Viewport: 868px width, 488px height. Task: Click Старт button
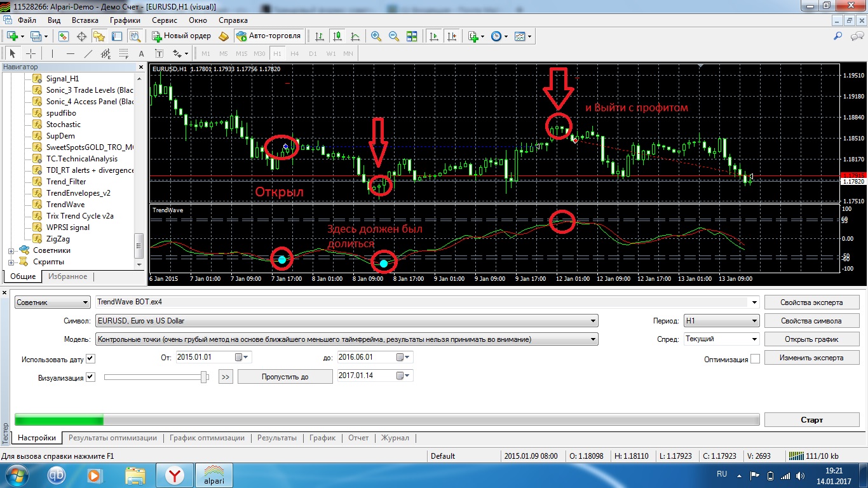(811, 420)
